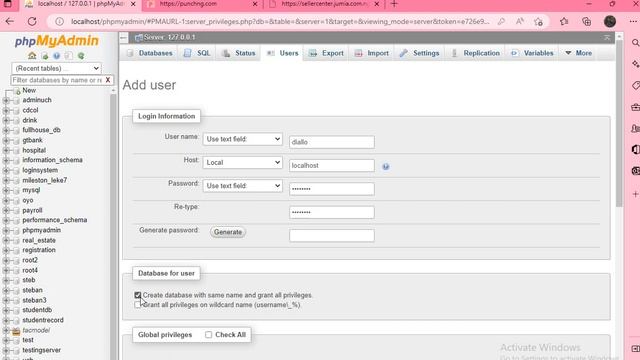Refresh the page with the reload icon
This screenshot has width=640, height=360.
[x=32, y=22]
